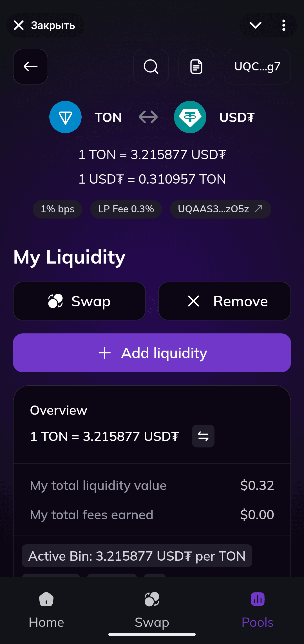Flip the Overview price direction toggle
304x644 pixels.
click(203, 436)
